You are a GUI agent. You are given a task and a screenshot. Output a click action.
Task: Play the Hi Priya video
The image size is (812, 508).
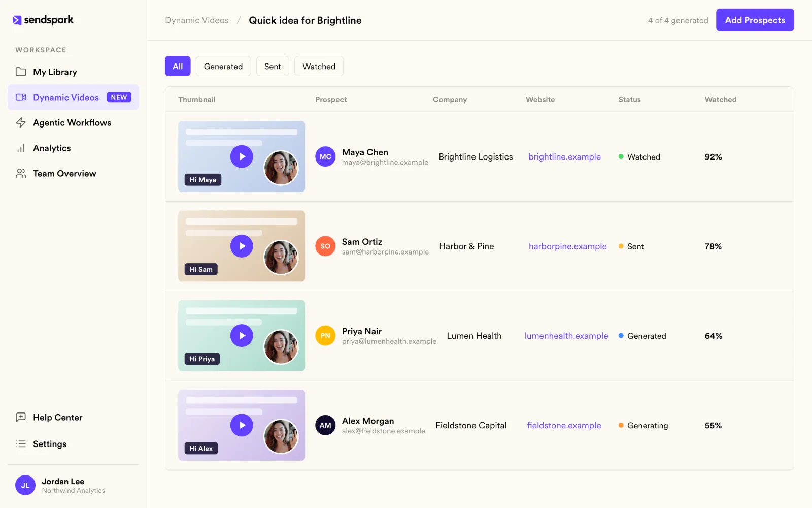tap(242, 335)
